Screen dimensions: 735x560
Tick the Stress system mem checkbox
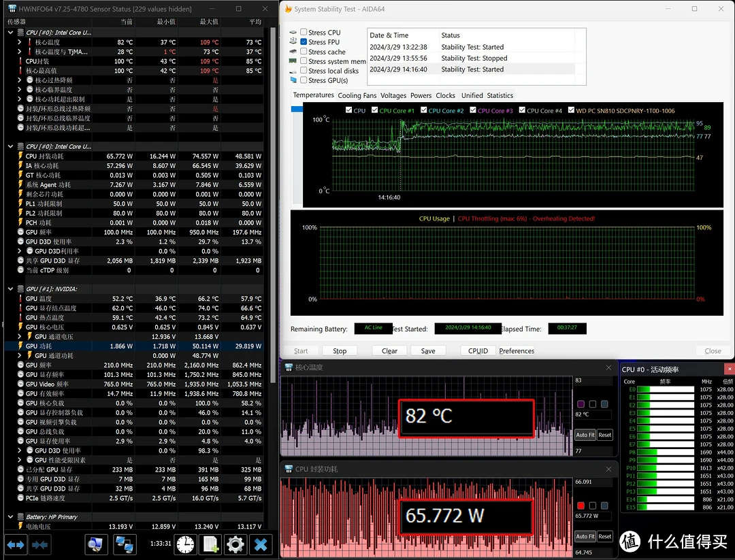point(304,61)
